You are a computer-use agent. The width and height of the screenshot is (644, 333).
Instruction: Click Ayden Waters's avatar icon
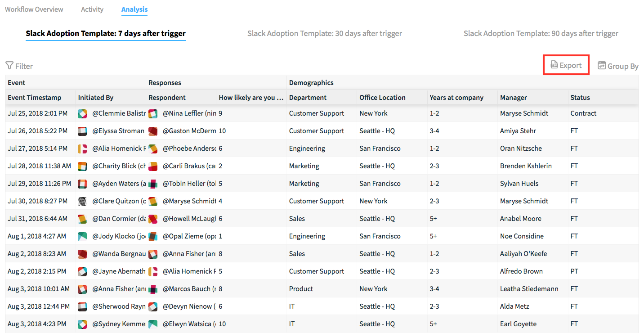(x=82, y=184)
